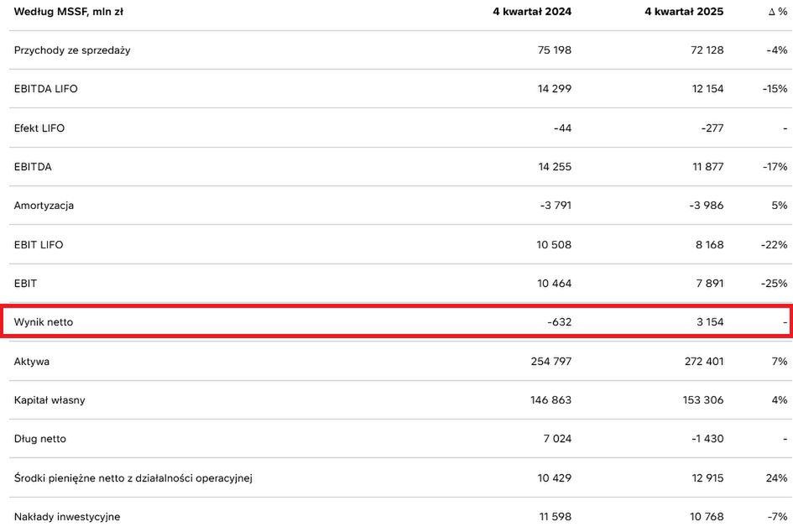Click the value '11 598'
The width and height of the screenshot is (793, 532).
556,517
